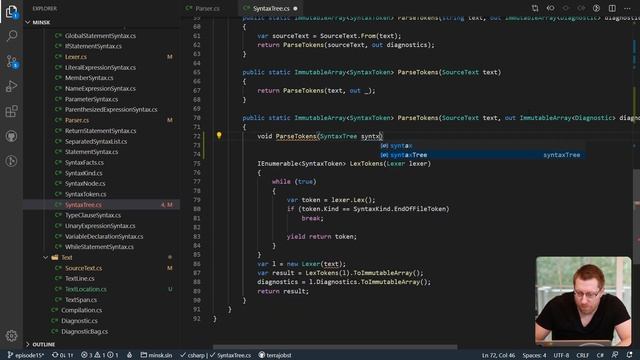This screenshot has height=360, width=640.
Task: Click the episode15 branch in status bar
Action: pos(26,355)
